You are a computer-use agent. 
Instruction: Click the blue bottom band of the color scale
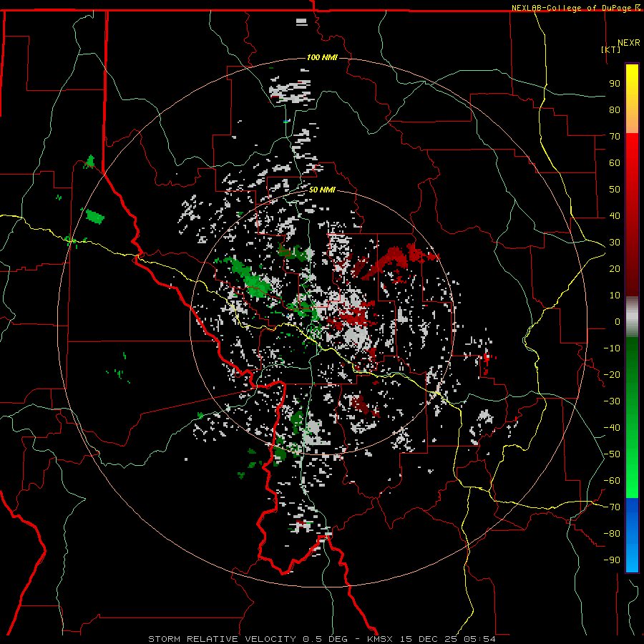click(632, 535)
